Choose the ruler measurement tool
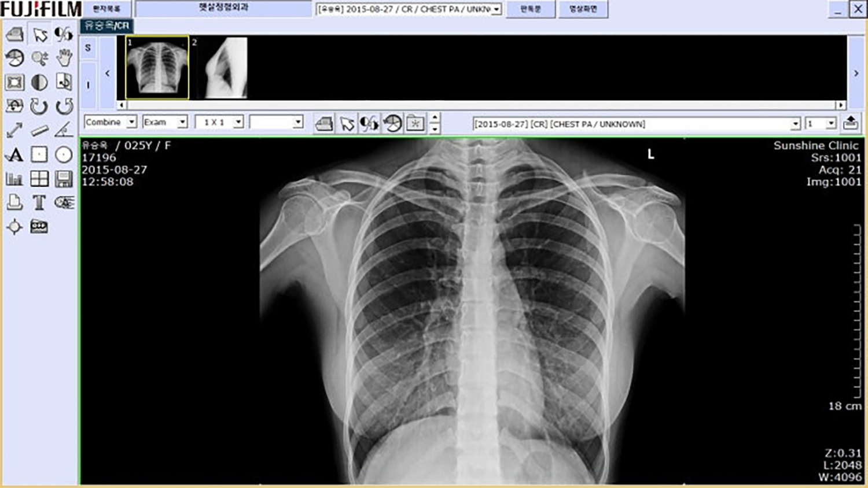The width and height of the screenshot is (868, 488). pos(39,131)
